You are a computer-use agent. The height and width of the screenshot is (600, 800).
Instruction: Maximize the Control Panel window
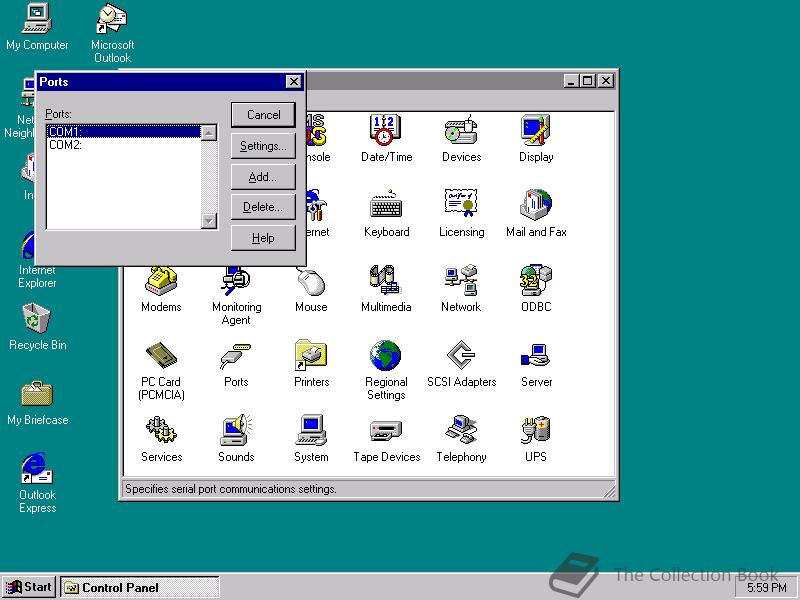point(587,81)
